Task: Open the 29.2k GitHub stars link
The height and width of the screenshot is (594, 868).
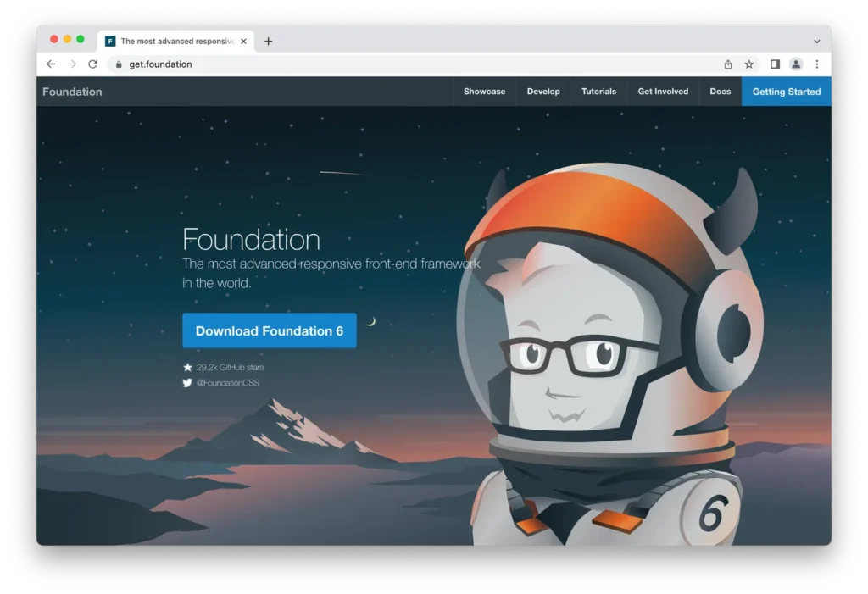Action: point(230,368)
